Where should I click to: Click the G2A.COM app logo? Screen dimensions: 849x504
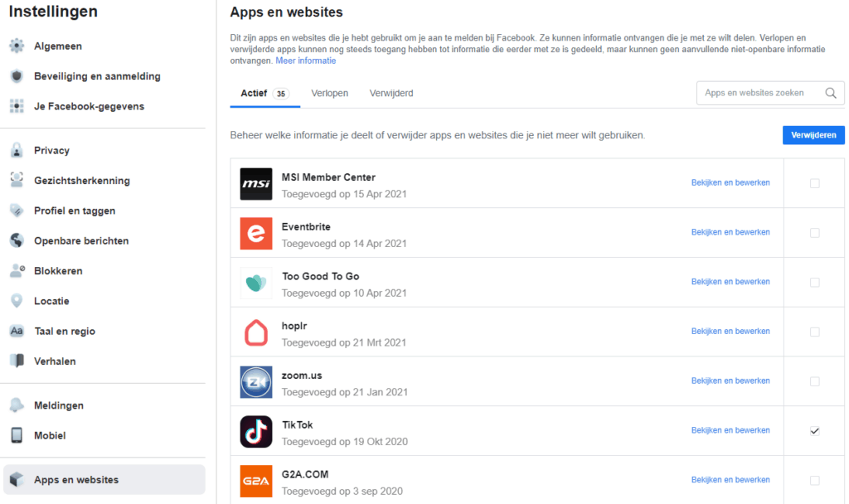256,481
